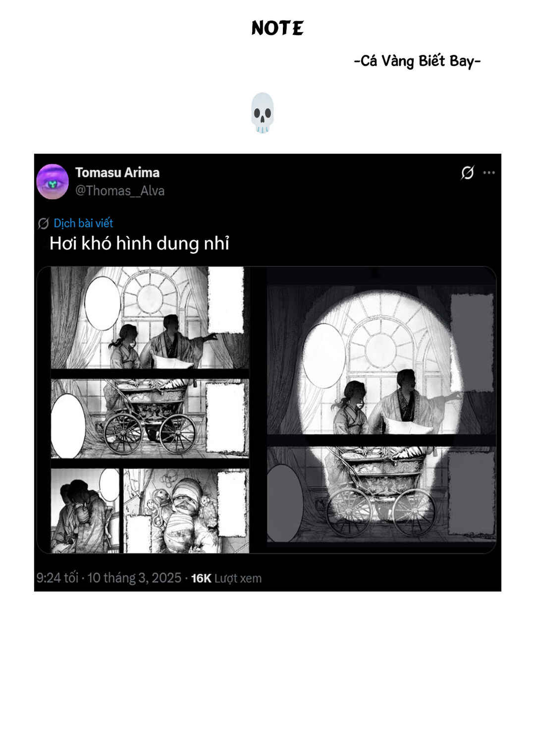Click the skull emoji below the signature
Image resolution: width=535 pixels, height=756 pixels.
click(x=263, y=113)
